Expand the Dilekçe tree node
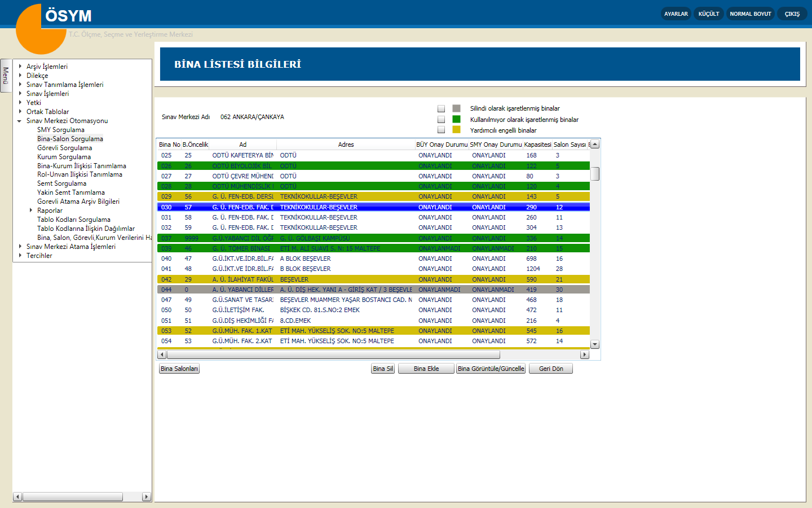812x508 pixels. (x=20, y=75)
